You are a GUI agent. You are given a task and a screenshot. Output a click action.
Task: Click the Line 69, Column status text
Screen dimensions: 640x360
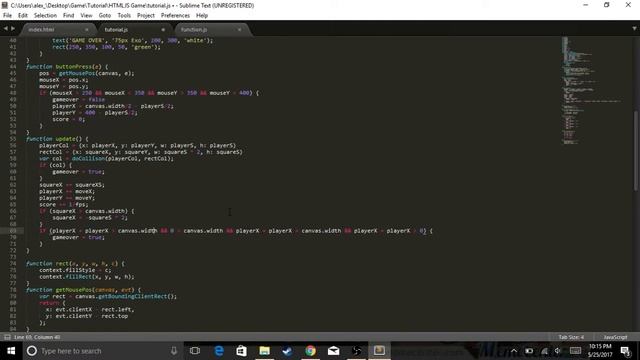point(37,337)
